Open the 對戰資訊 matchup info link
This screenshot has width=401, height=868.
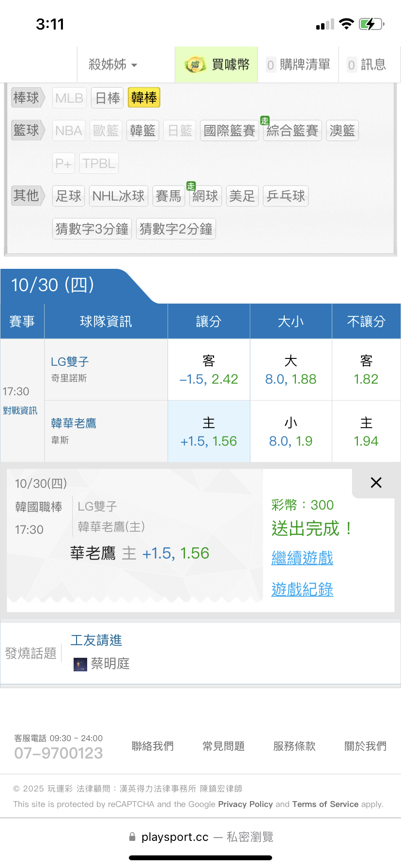pyautogui.click(x=20, y=411)
